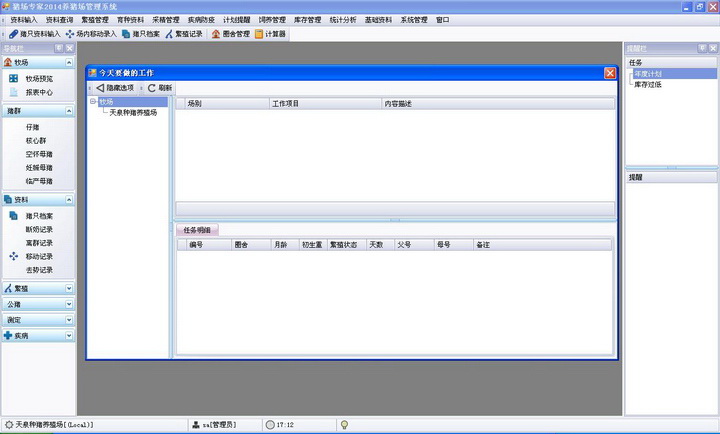Toggle the pin on the 提醒栏 panel
The image size is (720, 434).
point(700,48)
